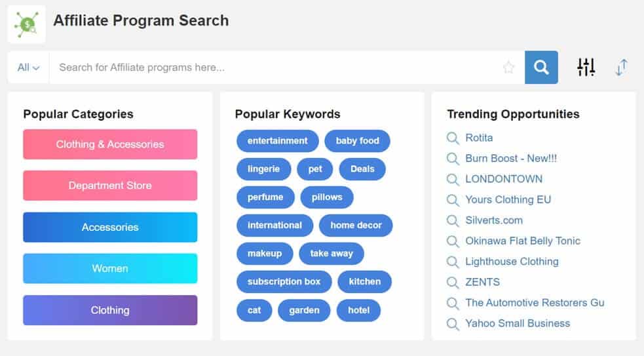The image size is (644, 356).
Task: Expand the All category dropdown
Action: click(28, 68)
